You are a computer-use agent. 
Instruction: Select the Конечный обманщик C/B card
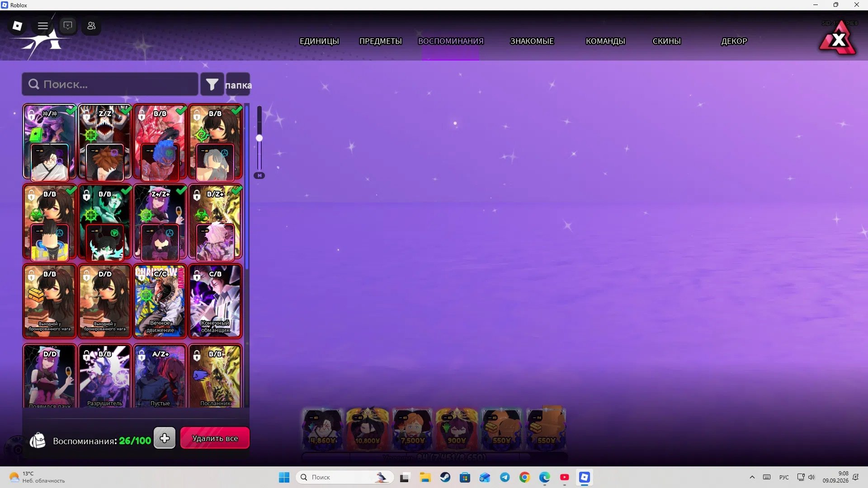(215, 301)
